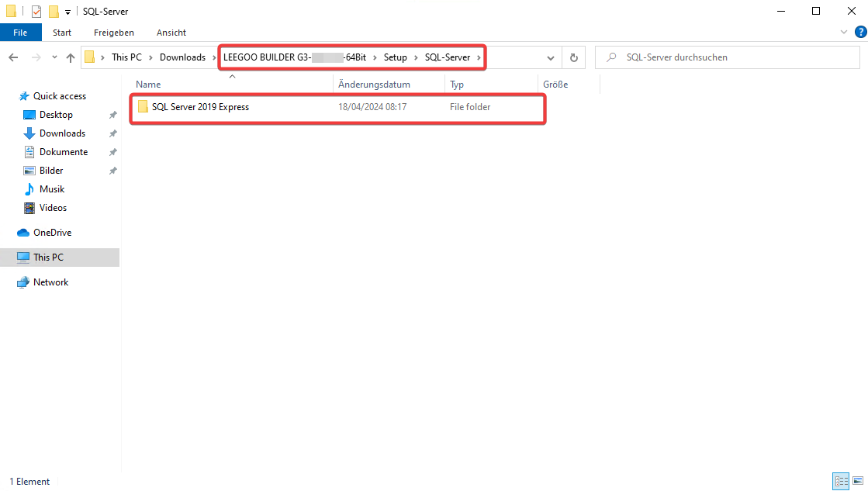The height and width of the screenshot is (491, 868).
Task: Click the Dokumente document icon
Action: [29, 152]
